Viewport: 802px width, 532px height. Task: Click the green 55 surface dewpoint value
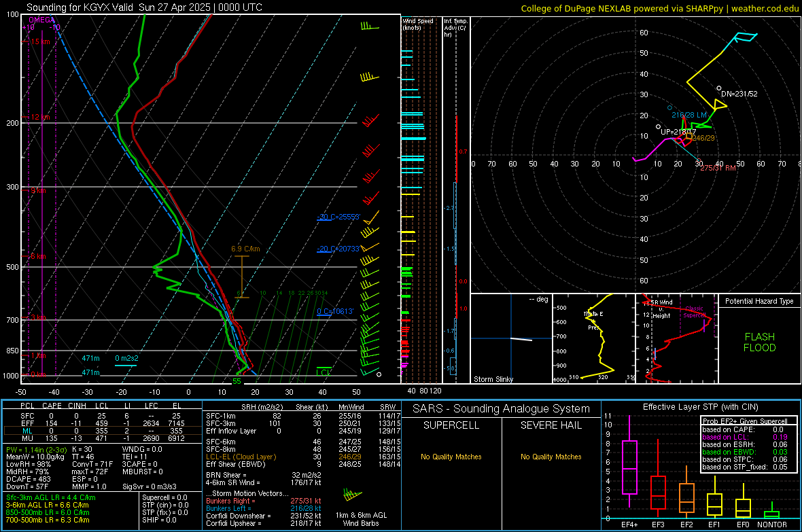pos(237,381)
